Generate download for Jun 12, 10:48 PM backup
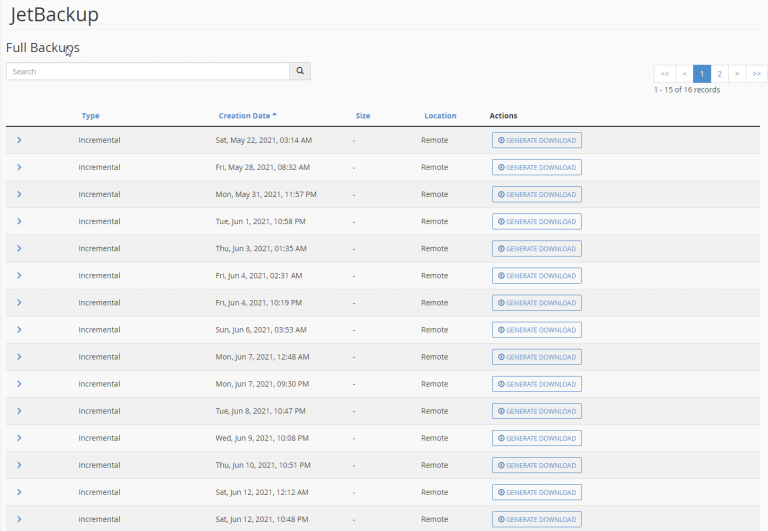768x531 pixels. 536,518
